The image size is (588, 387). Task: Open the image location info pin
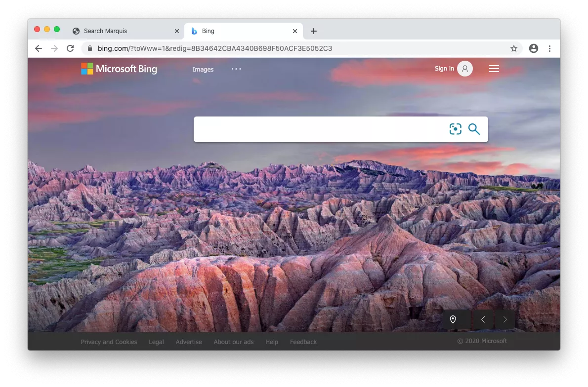tap(453, 319)
